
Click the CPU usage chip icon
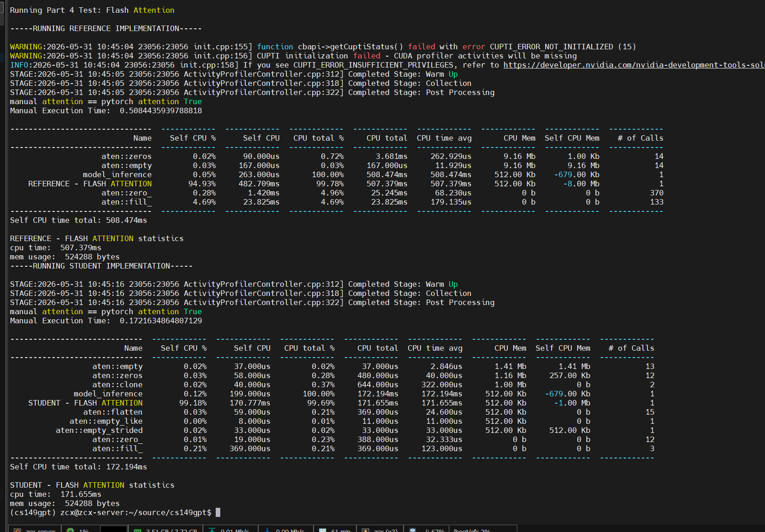70,531
